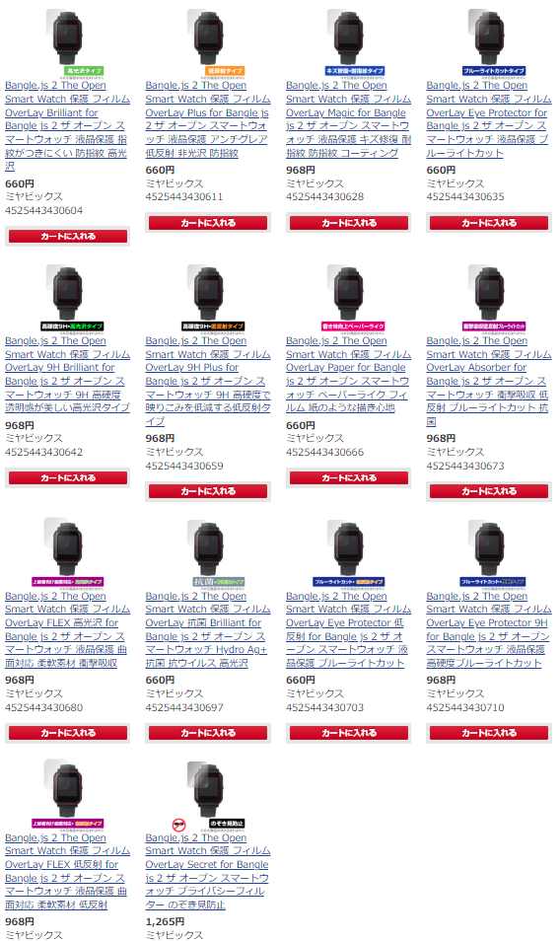The image size is (560, 941).
Task: Add item 4525443430611 to the cart
Action: [x=208, y=222]
